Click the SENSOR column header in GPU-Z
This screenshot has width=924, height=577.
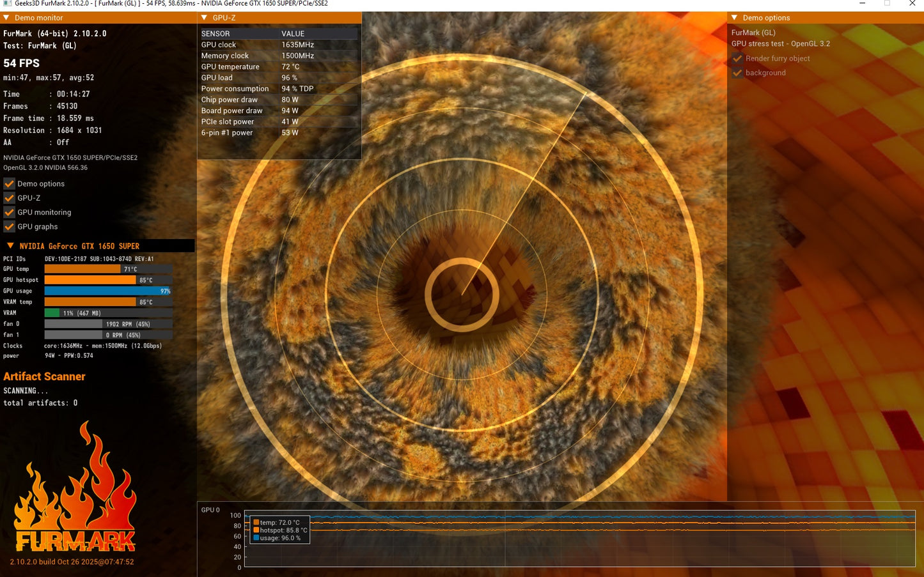215,34
